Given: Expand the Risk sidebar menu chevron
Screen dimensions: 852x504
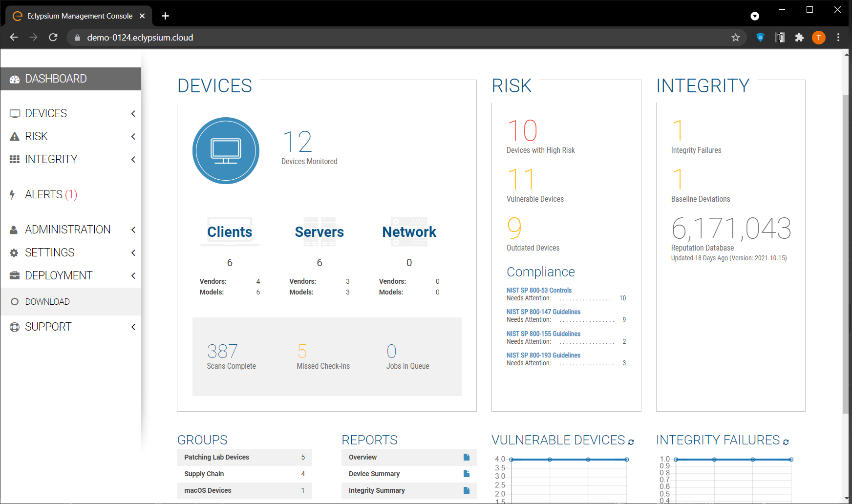Looking at the screenshot, I should [133, 137].
